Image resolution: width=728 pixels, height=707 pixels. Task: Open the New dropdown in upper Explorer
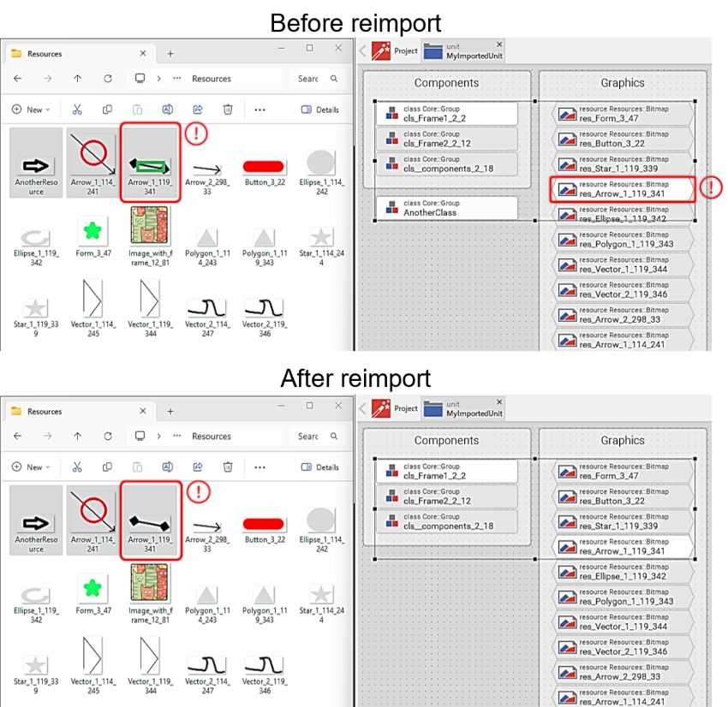31,110
